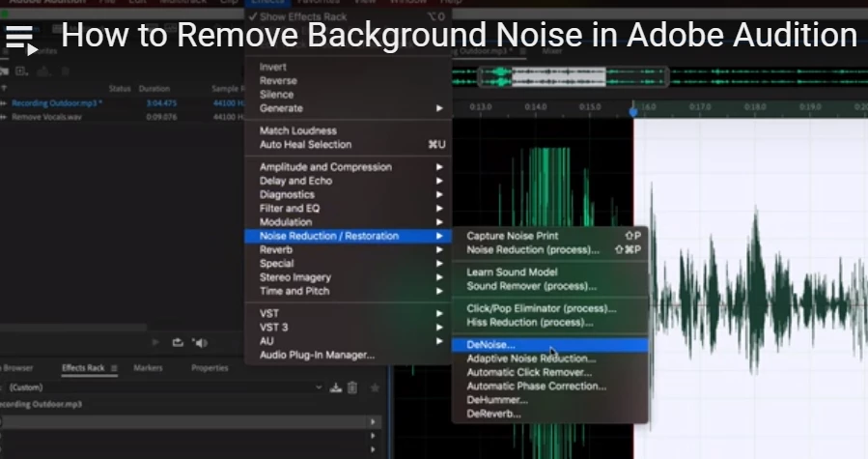Screen dimensions: 868x459
Task: Select Match Loudness menu item
Action: pos(348,130)
